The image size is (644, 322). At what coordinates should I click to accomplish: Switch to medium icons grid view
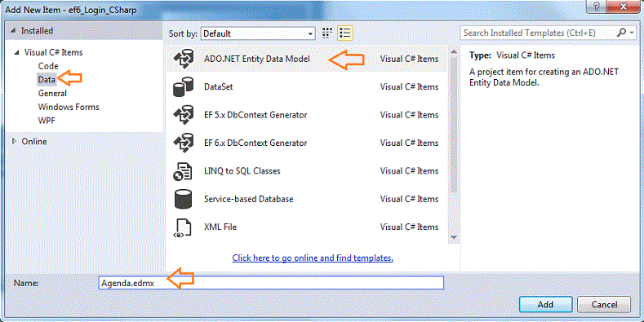point(327,33)
